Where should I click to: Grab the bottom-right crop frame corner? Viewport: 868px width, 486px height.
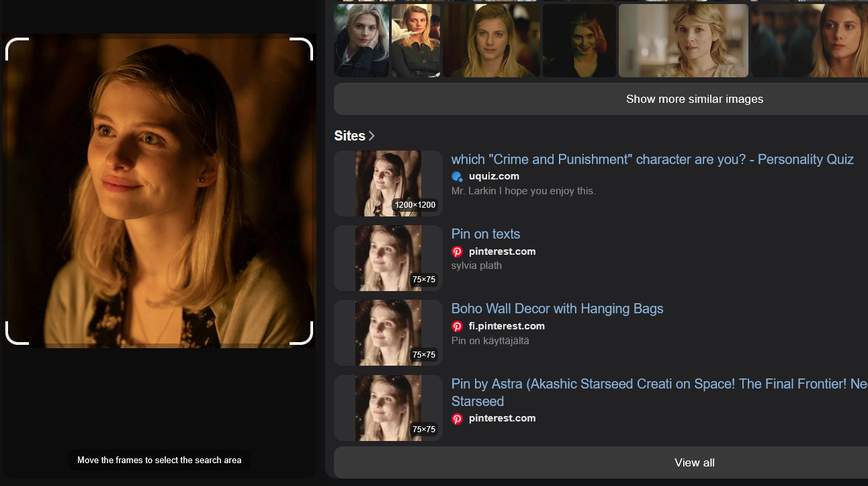[x=302, y=333]
